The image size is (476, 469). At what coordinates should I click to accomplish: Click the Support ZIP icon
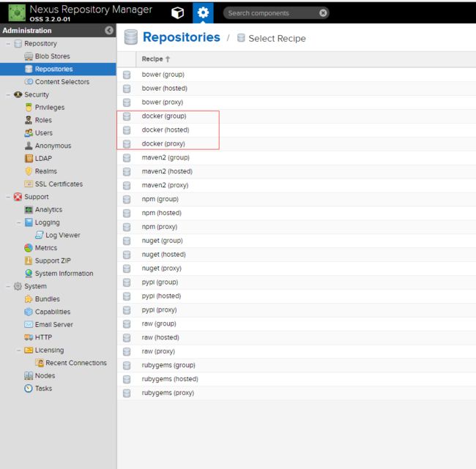pyautogui.click(x=29, y=260)
